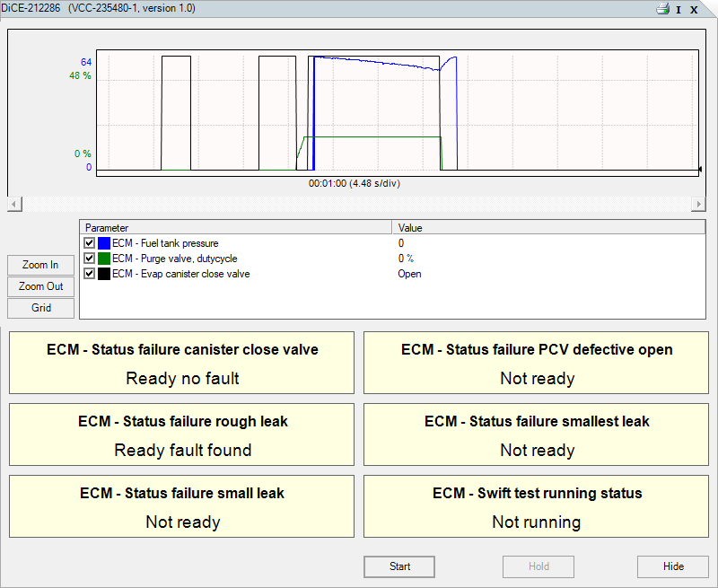Close the panel with the X icon
Image resolution: width=718 pixels, height=588 pixels.
coord(694,10)
